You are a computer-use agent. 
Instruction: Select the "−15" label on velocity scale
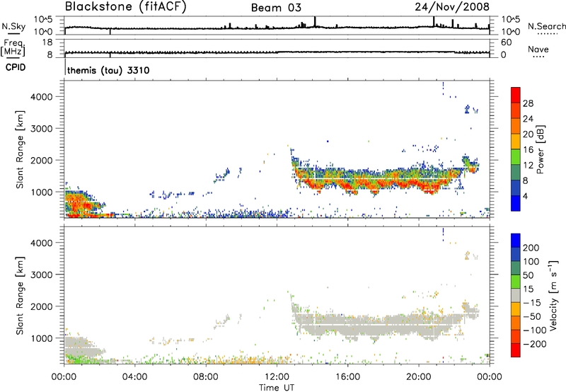(x=532, y=302)
